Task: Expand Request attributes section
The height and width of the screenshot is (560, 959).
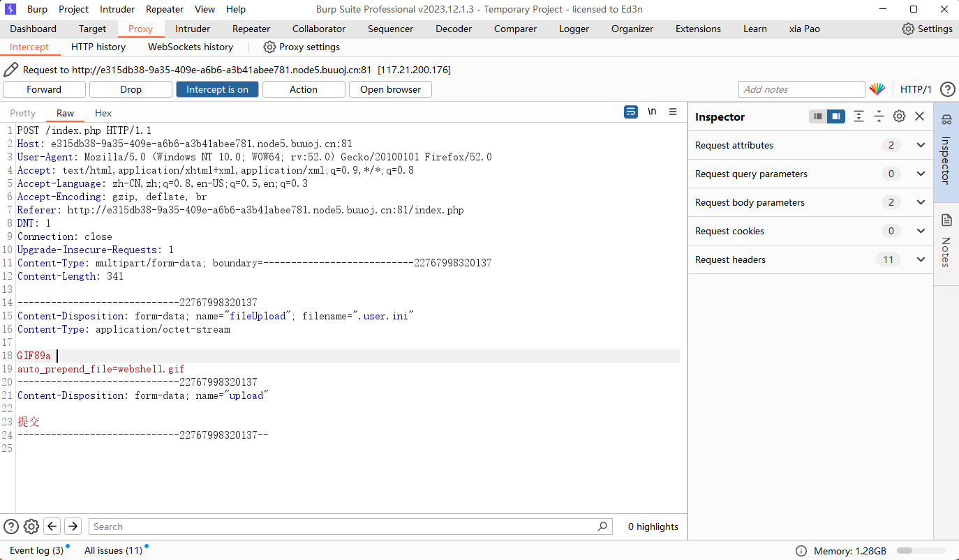Action: [810, 145]
